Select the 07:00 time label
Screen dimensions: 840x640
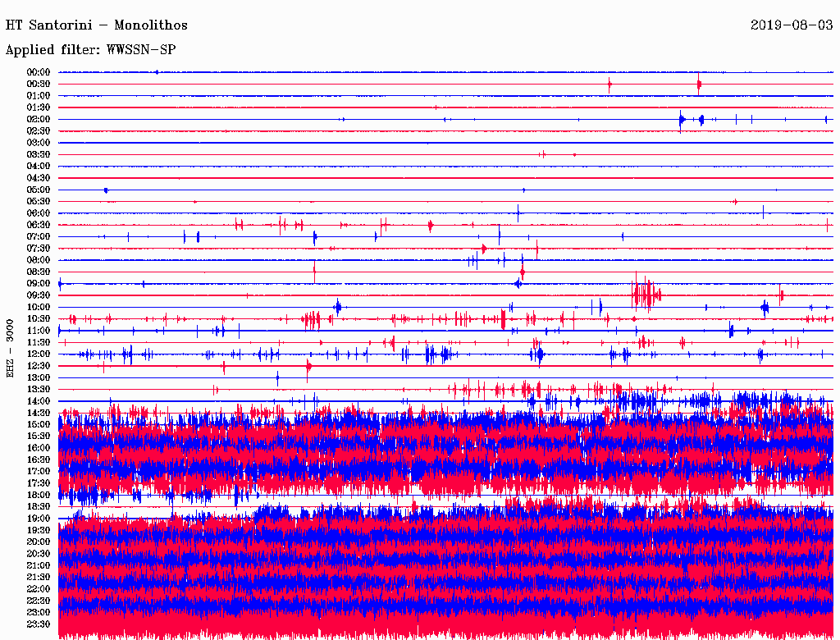pos(39,237)
